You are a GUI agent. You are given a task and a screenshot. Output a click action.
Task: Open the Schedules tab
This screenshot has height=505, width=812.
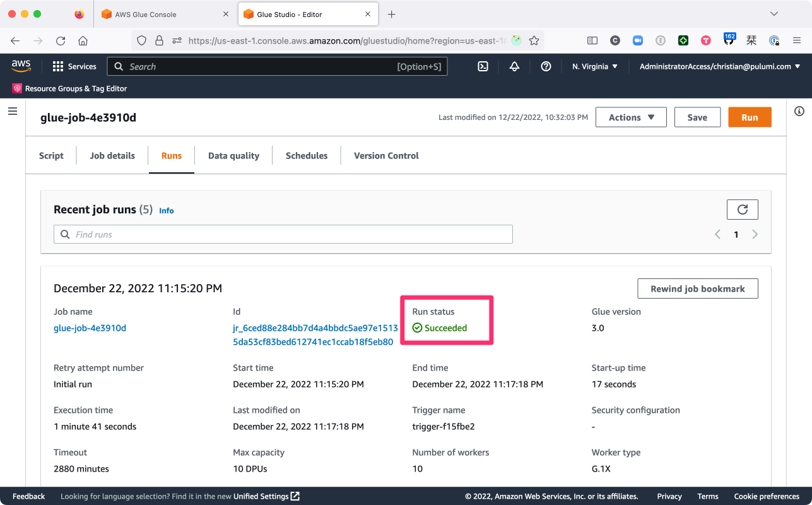pyautogui.click(x=307, y=155)
